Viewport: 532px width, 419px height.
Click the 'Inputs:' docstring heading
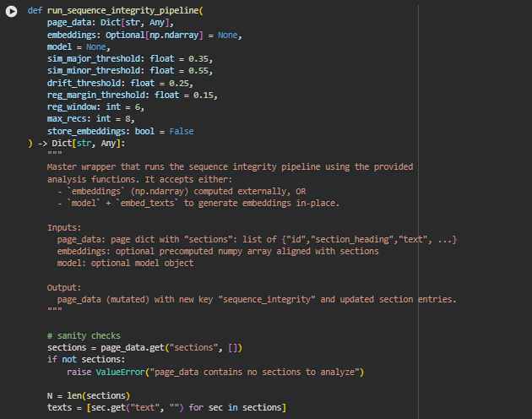(x=64, y=228)
